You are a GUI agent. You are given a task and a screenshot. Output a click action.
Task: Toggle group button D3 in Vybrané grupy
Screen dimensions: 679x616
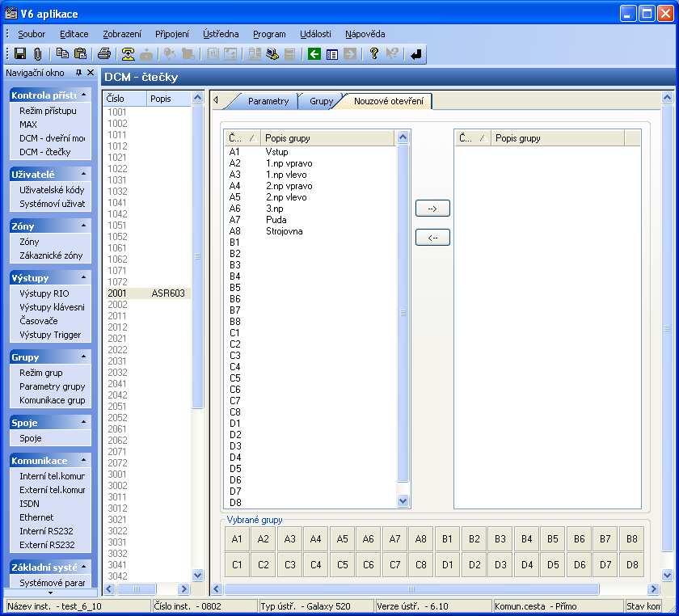[x=500, y=565]
